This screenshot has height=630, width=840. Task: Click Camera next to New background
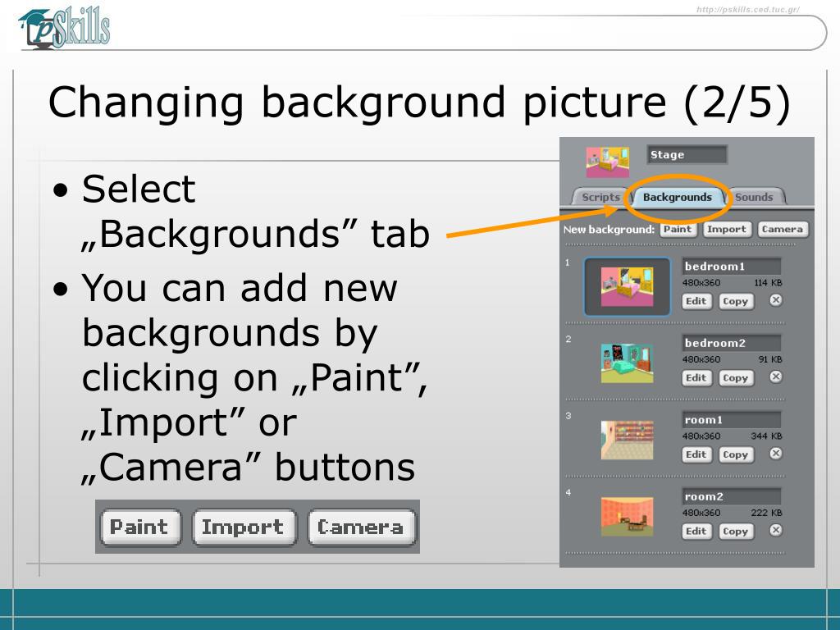pyautogui.click(x=783, y=230)
